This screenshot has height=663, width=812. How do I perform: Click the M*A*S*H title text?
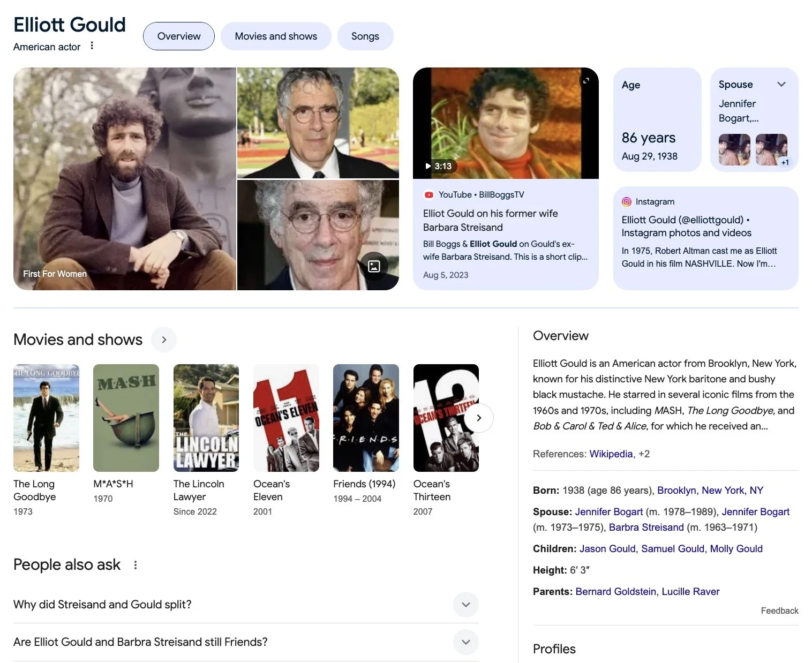113,484
